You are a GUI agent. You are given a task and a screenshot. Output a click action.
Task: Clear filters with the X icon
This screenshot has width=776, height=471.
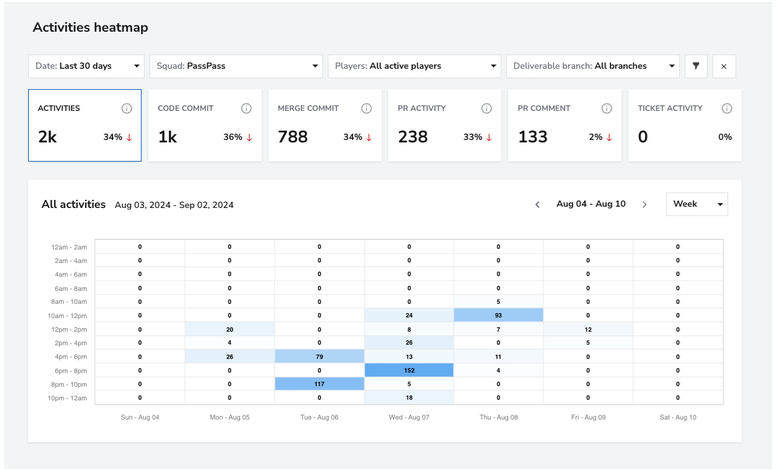click(724, 66)
